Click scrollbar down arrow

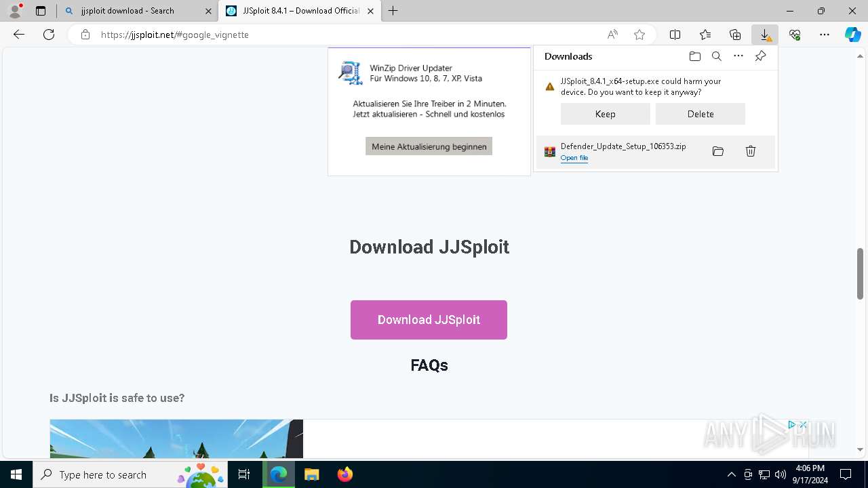click(x=861, y=449)
